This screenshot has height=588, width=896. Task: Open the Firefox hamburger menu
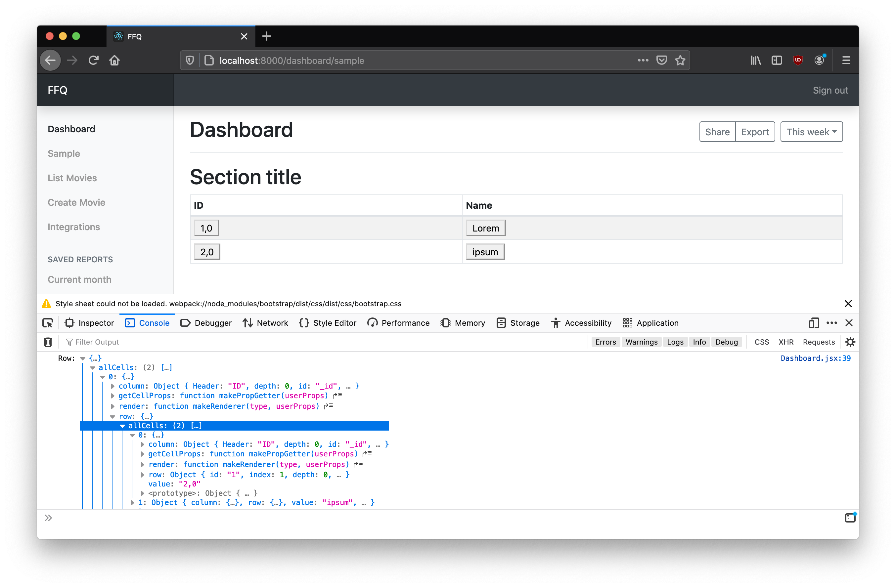(x=846, y=60)
